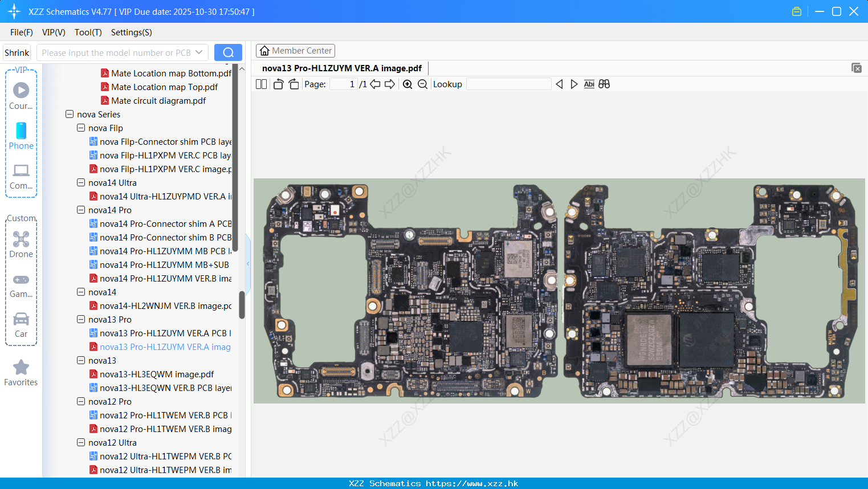
Task: Open the Course section in the sidebar
Action: click(x=21, y=96)
